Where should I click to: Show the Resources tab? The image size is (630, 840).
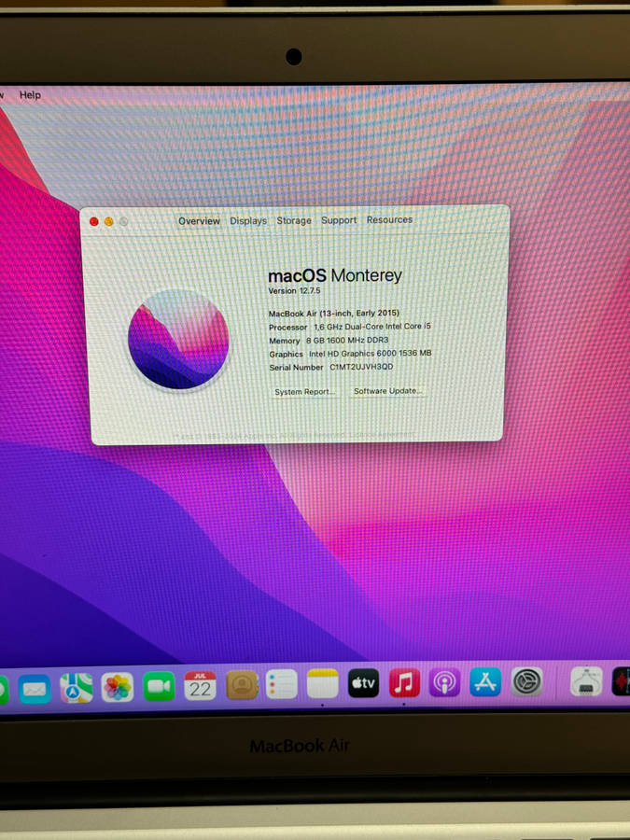pyautogui.click(x=389, y=220)
